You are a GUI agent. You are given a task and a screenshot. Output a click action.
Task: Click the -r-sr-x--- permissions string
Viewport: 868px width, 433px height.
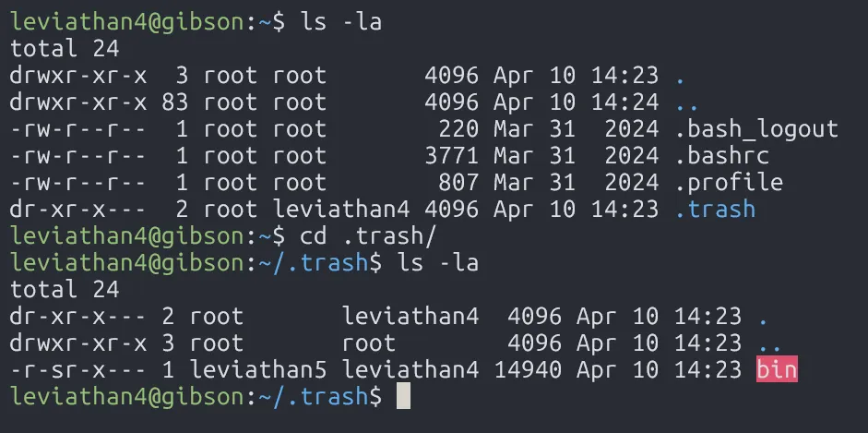[79, 370]
